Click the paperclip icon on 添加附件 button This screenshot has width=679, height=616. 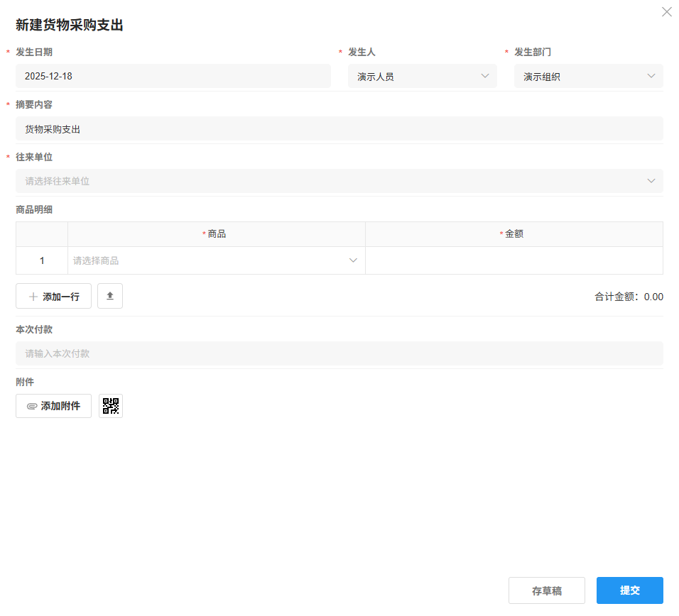click(x=31, y=405)
